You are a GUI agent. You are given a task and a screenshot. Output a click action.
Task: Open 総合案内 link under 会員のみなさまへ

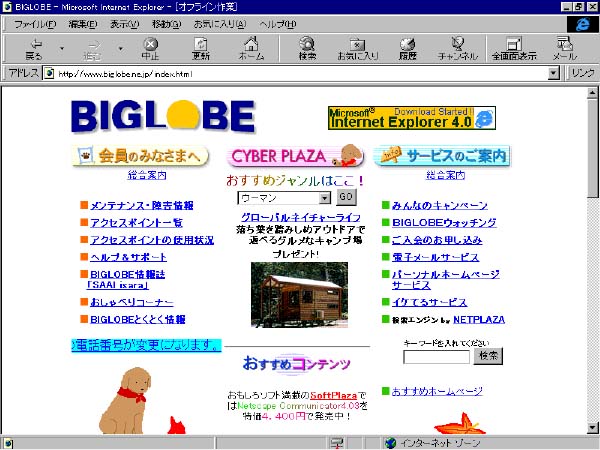click(x=147, y=175)
